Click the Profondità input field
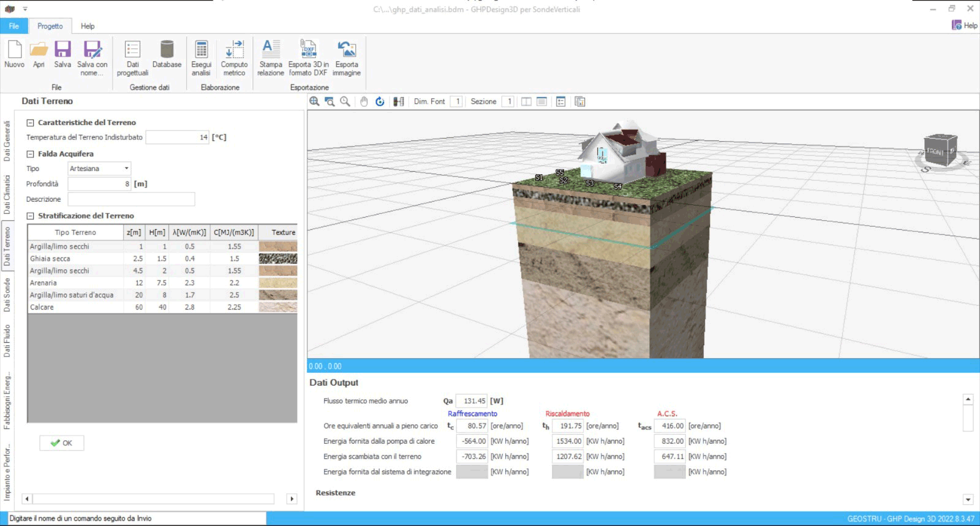Viewport: 980px width, 526px height. coord(99,184)
